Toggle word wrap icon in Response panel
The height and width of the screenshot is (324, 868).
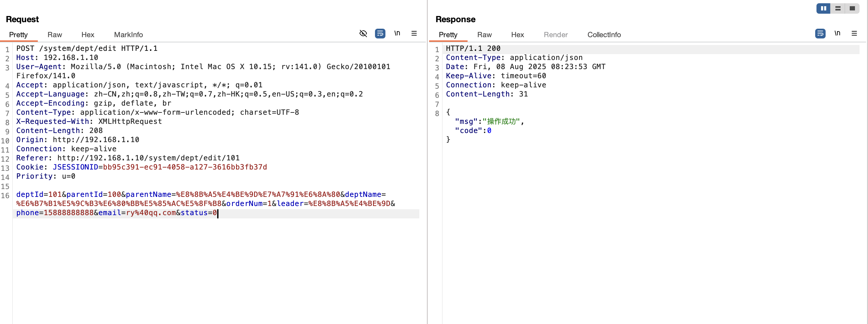click(x=820, y=33)
